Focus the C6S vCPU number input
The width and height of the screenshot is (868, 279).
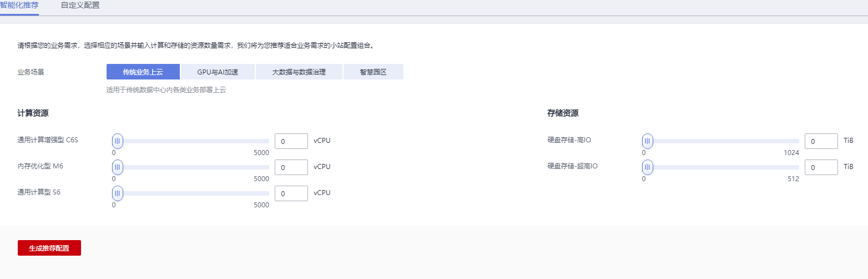click(x=291, y=141)
